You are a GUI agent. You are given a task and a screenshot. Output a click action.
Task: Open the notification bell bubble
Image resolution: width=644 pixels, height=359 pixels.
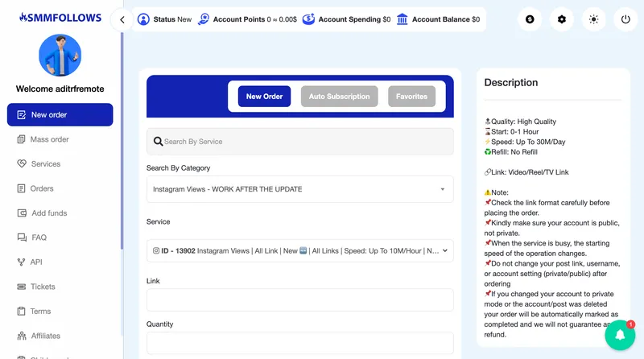620,334
